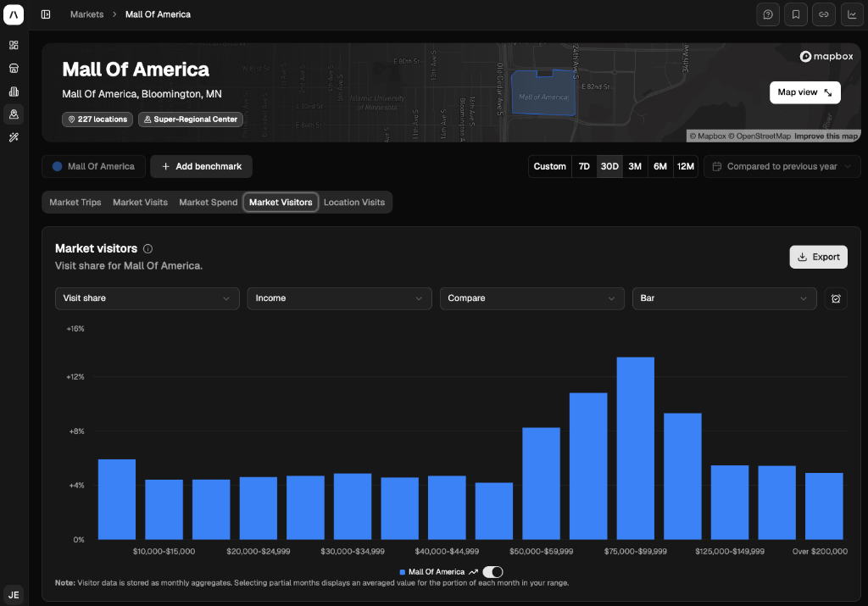
Task: Open the Income dropdown
Action: coord(339,298)
